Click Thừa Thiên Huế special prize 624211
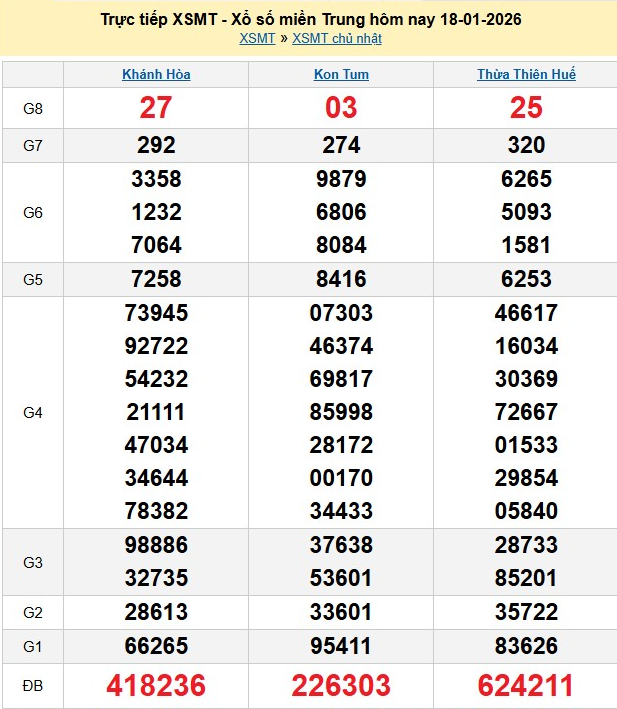Viewport: 617px width, 709px height. point(526,685)
